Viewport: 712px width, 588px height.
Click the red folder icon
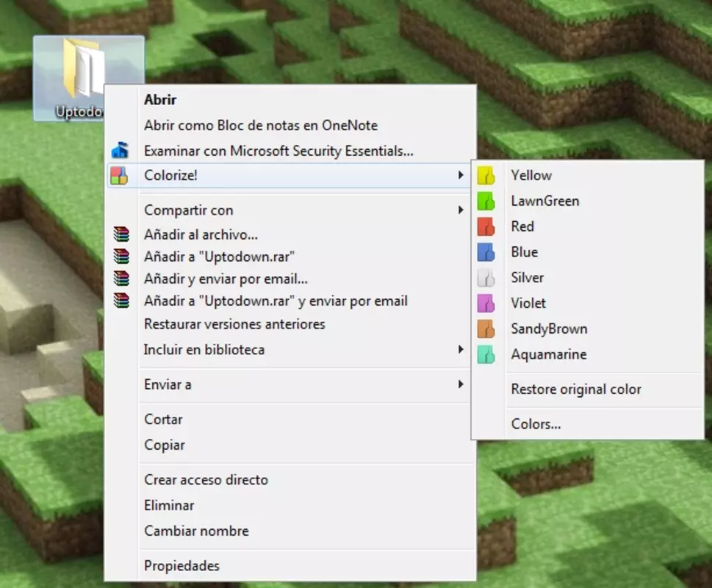click(x=486, y=226)
